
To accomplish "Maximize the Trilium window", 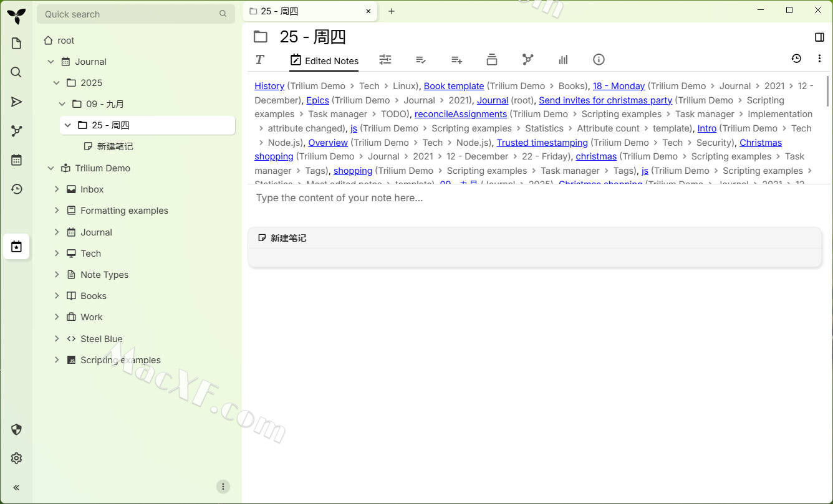I will point(789,10).
